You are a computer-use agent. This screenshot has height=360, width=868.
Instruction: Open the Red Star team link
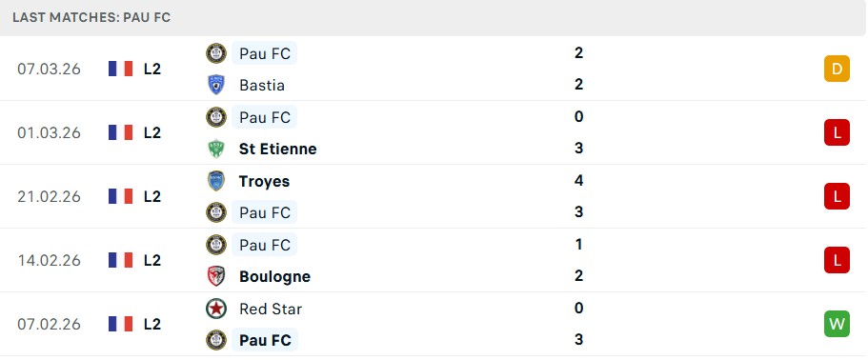pos(271,309)
